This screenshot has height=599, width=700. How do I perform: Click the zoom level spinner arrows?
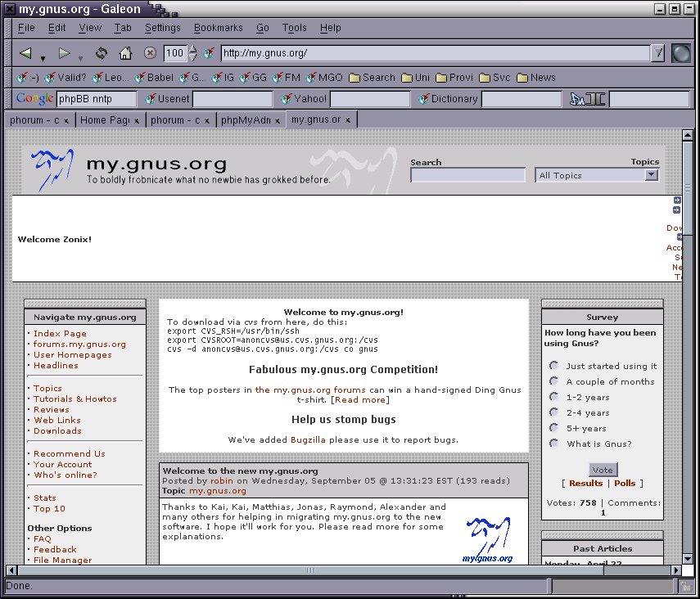click(x=193, y=53)
